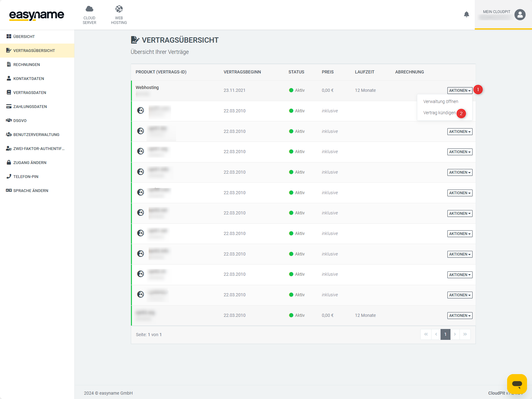Expand the Aktionen dropdown in last table row
Screen dimensions: 532x399
click(460, 316)
